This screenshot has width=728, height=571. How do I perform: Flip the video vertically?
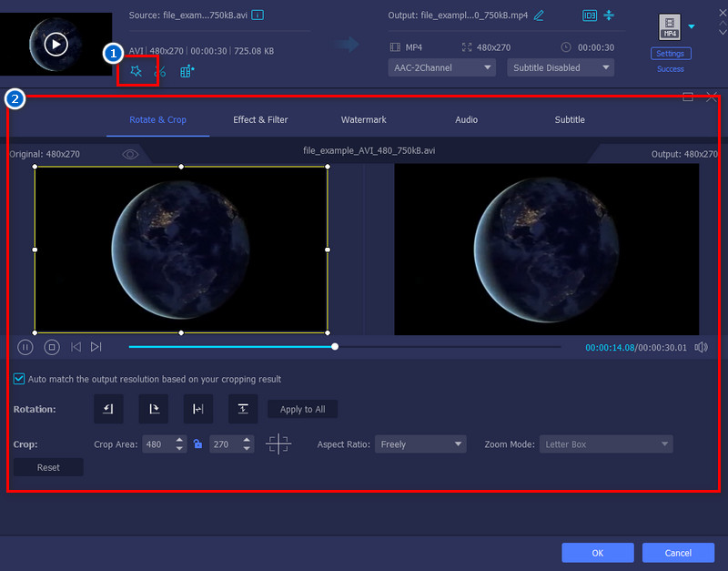pyautogui.click(x=242, y=409)
